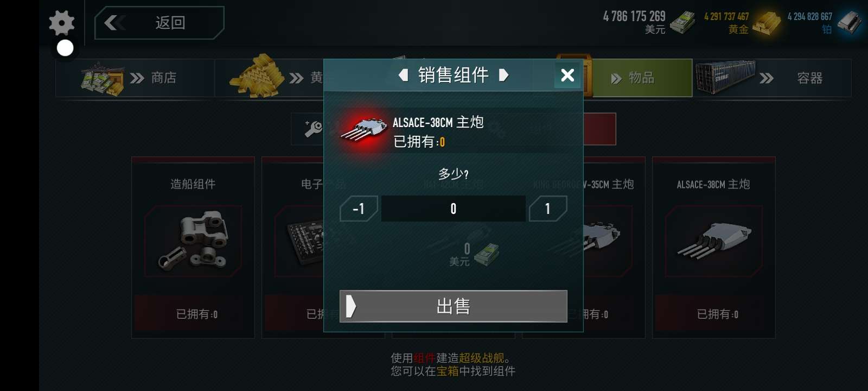
Task: Increase quantity with 1 button
Action: pos(548,209)
